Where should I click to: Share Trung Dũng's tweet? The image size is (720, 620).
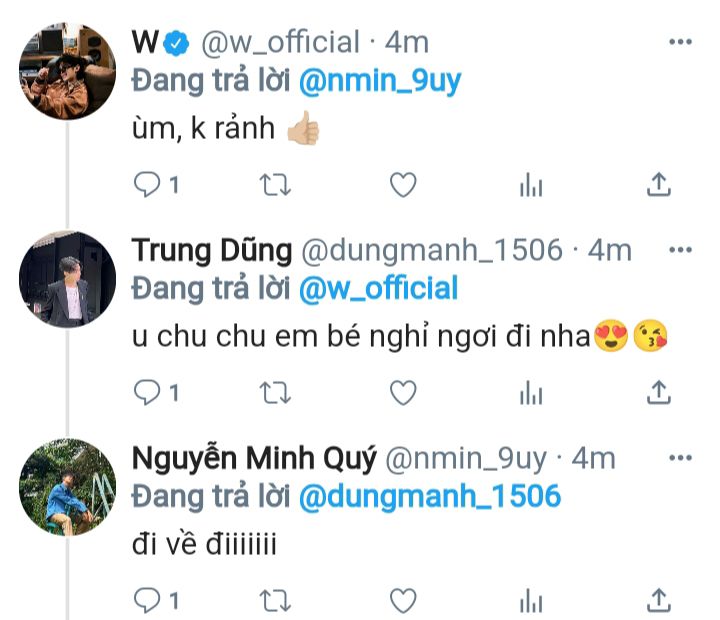click(659, 393)
